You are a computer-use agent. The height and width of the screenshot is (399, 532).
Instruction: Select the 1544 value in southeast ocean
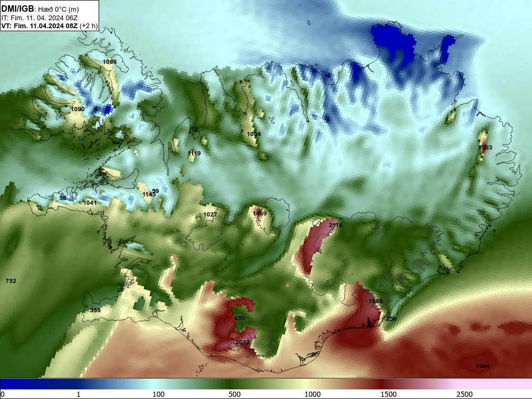pyautogui.click(x=483, y=366)
